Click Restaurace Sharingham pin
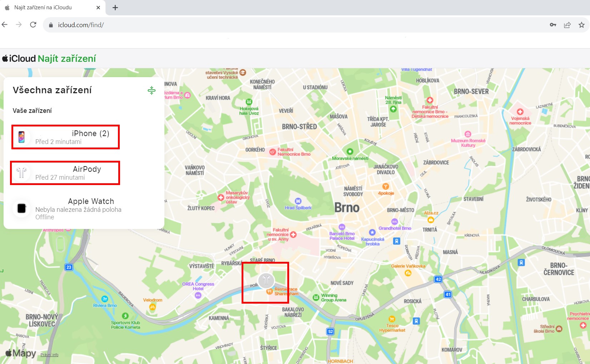This screenshot has height=364, width=590. pos(269,292)
